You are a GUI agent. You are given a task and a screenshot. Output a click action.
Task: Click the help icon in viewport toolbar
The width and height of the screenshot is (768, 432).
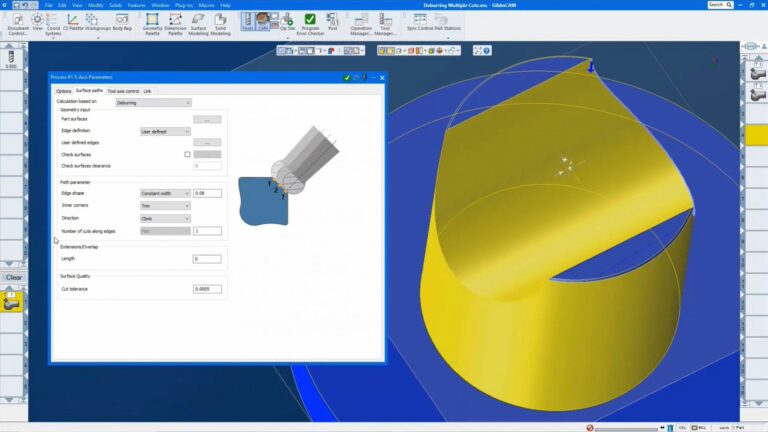(486, 50)
